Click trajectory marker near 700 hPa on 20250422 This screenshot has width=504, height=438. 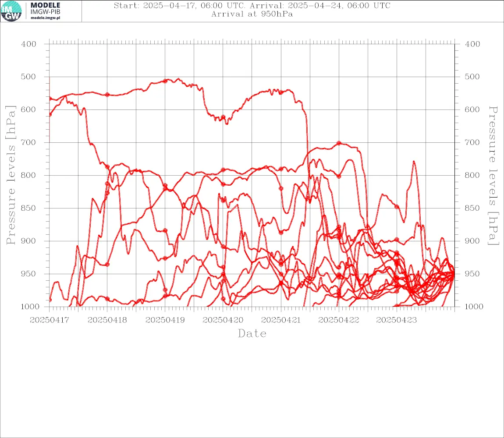click(x=339, y=143)
